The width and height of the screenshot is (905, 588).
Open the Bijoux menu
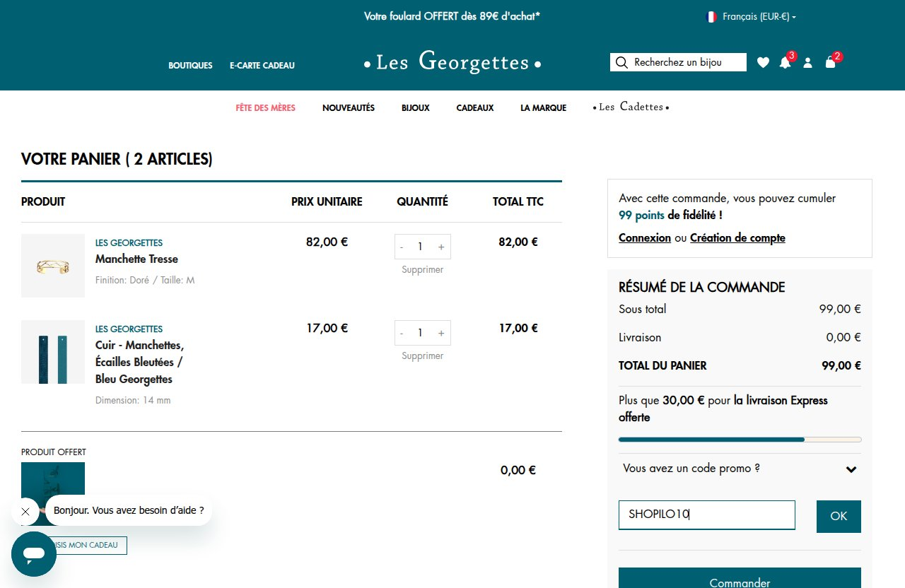pos(416,108)
